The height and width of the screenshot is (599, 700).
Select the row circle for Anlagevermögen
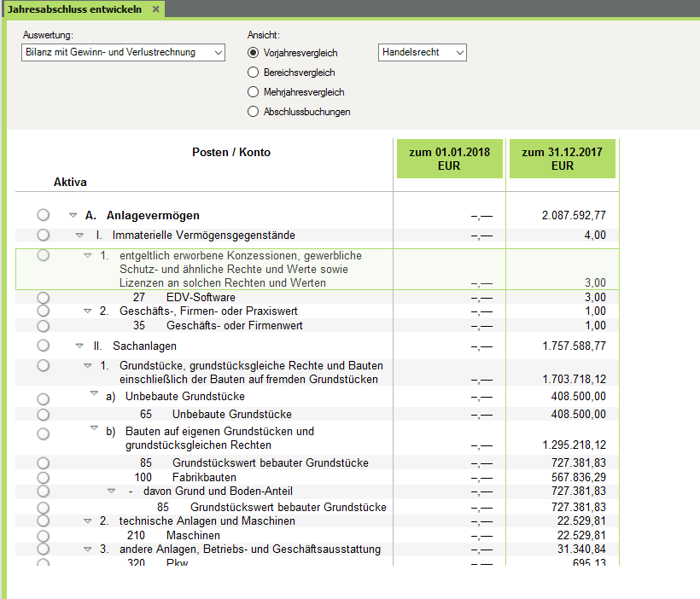[x=44, y=216]
